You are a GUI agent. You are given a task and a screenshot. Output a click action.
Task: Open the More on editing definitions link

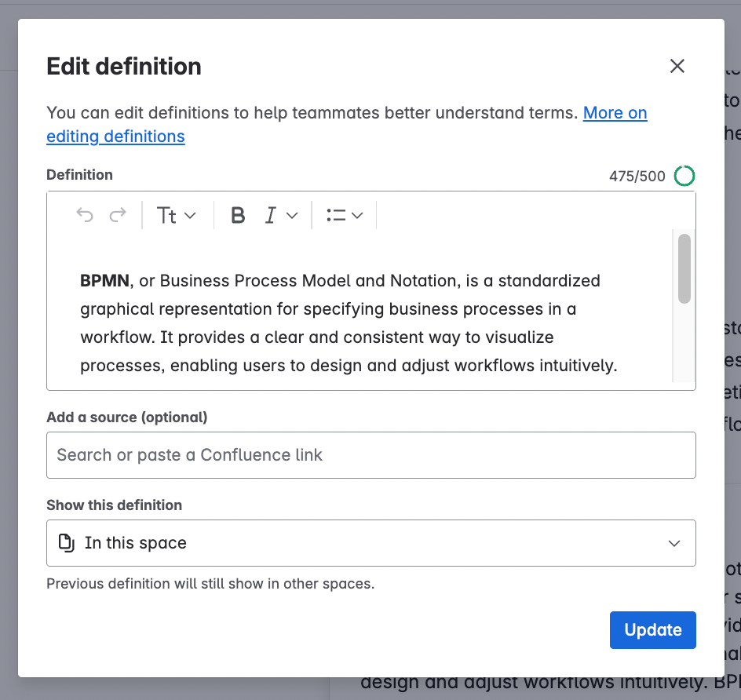tap(615, 112)
